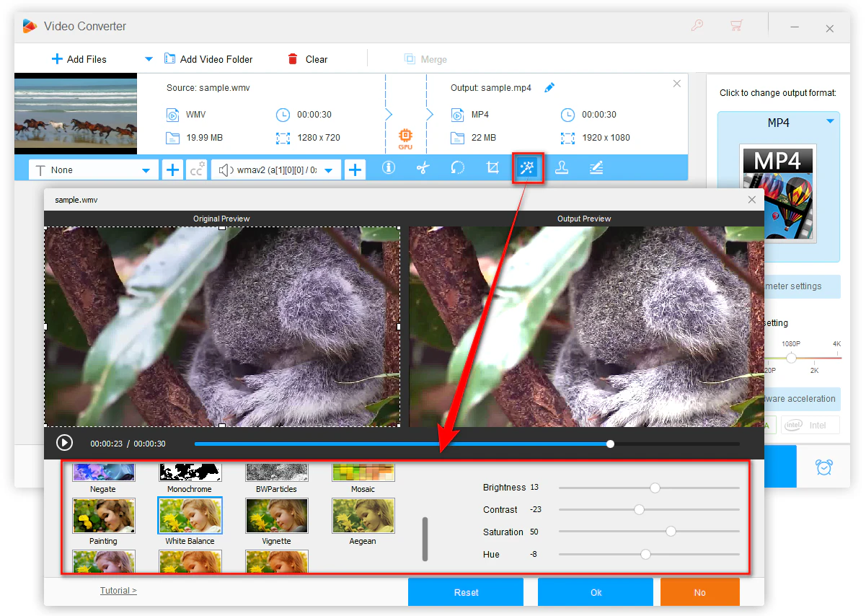This screenshot has width=866, height=616.
Task: Click the magic wand effects icon
Action: click(528, 168)
